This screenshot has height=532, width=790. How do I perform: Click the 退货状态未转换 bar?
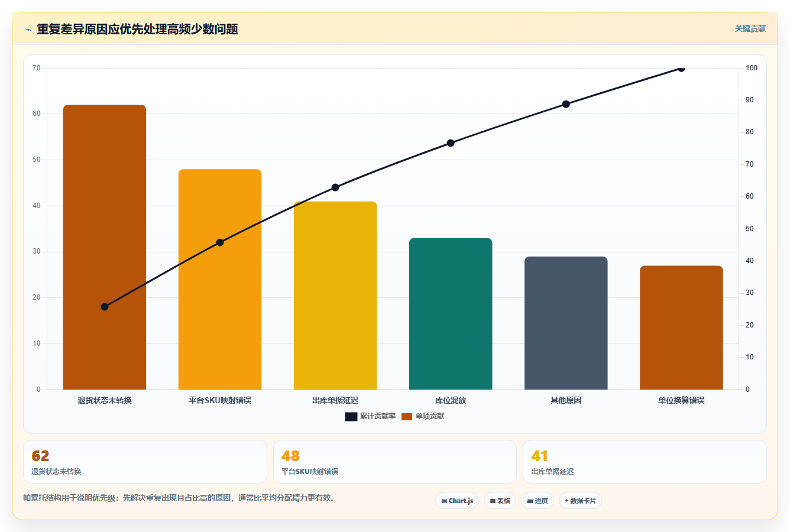(x=105, y=247)
